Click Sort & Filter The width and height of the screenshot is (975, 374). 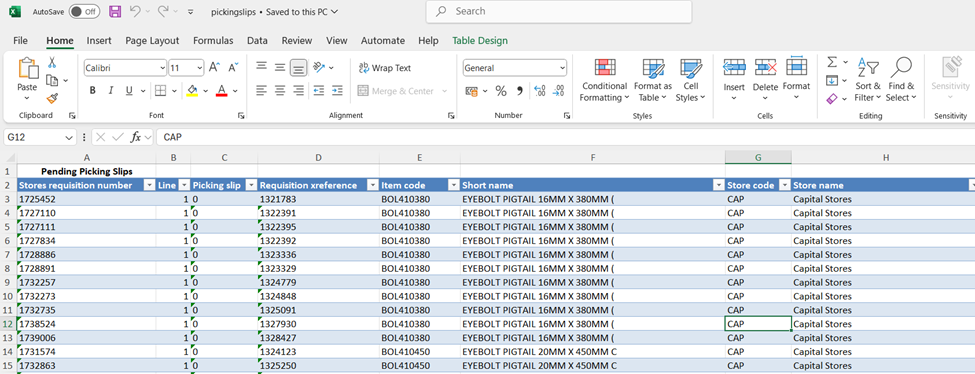click(868, 81)
